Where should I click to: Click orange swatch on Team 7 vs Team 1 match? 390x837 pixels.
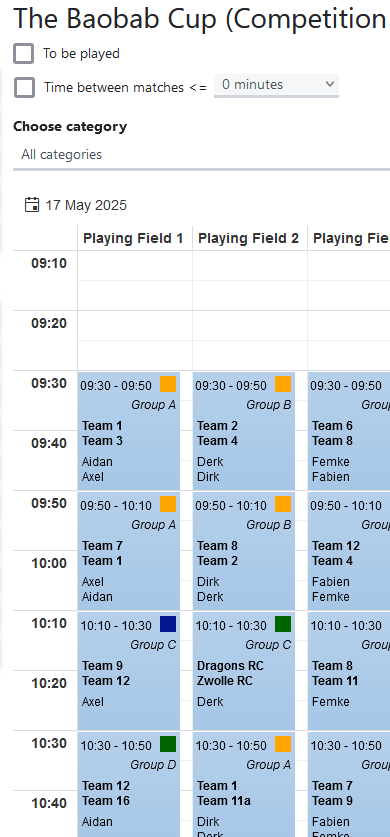(168, 504)
